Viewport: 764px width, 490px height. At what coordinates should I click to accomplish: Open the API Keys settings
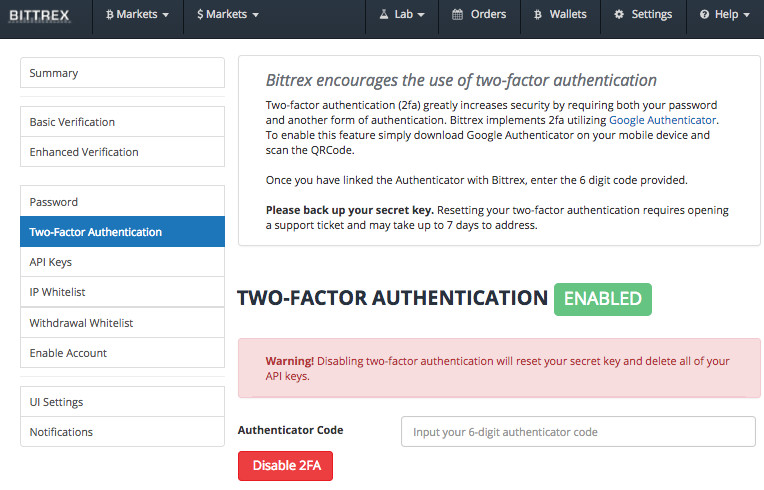click(122, 262)
